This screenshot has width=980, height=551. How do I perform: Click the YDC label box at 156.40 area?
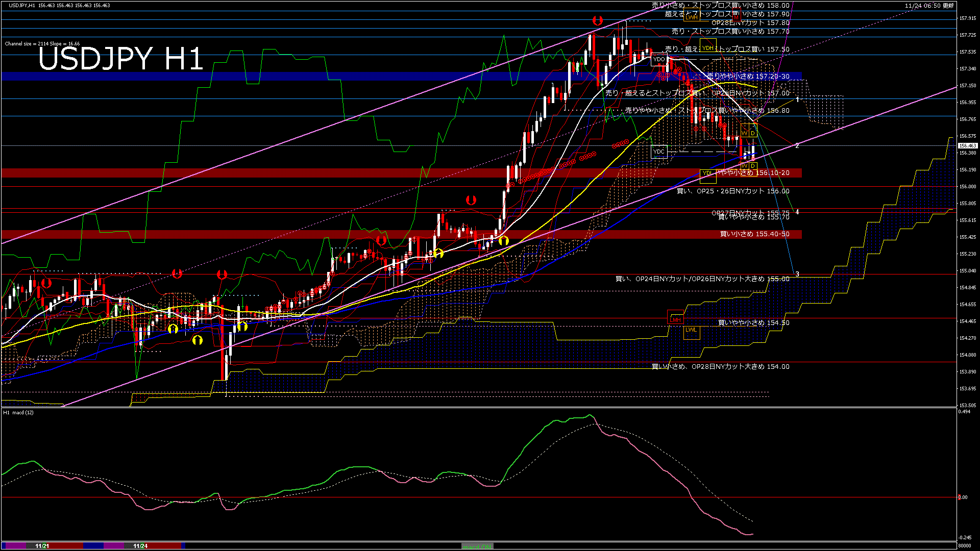658,151
